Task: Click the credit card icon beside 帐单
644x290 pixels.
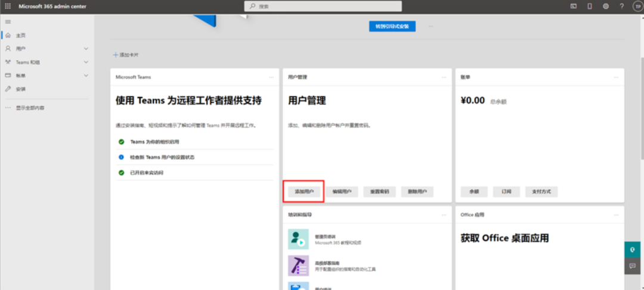Action: 8,76
